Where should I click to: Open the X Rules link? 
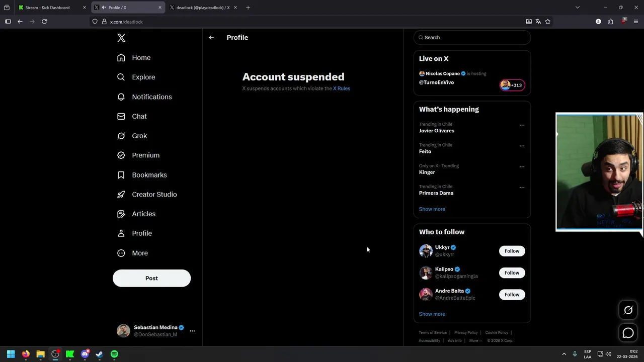click(x=342, y=88)
